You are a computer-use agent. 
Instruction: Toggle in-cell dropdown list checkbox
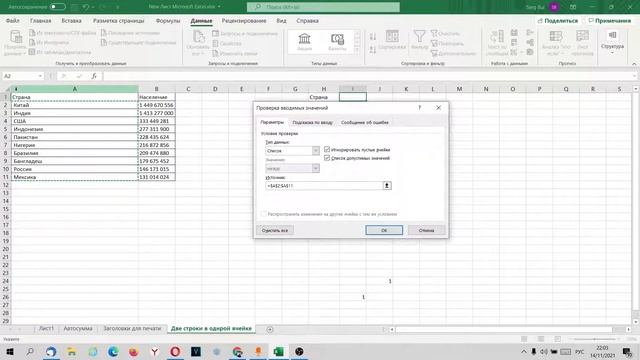(327, 158)
